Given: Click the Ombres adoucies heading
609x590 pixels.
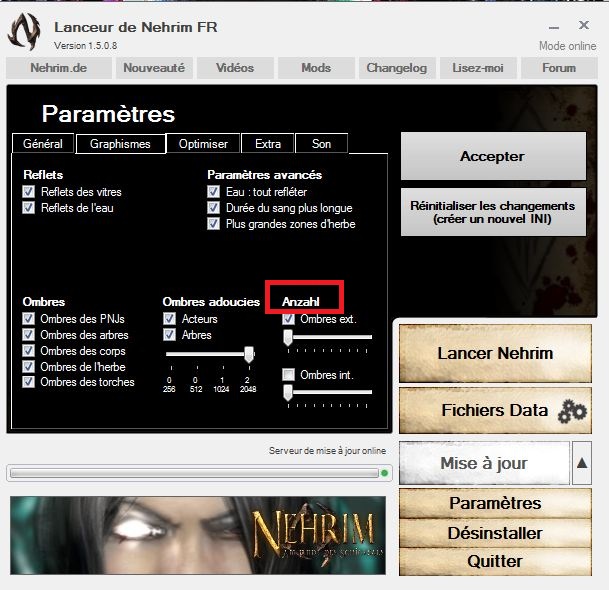Looking at the screenshot, I should pyautogui.click(x=211, y=302).
